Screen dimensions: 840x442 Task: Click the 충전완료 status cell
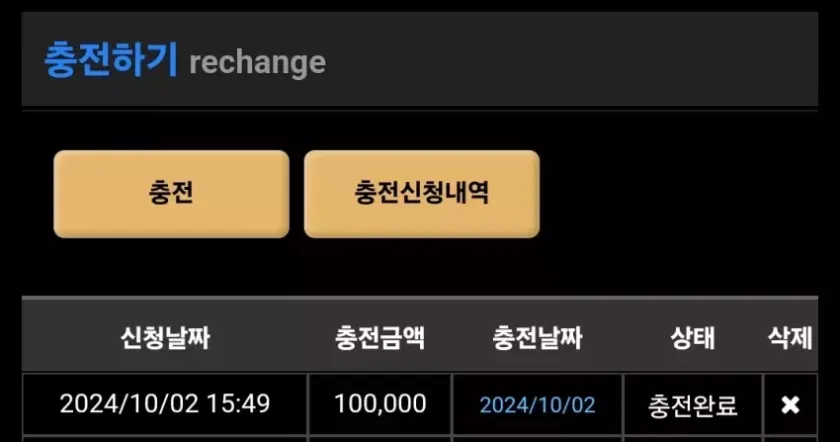(692, 405)
